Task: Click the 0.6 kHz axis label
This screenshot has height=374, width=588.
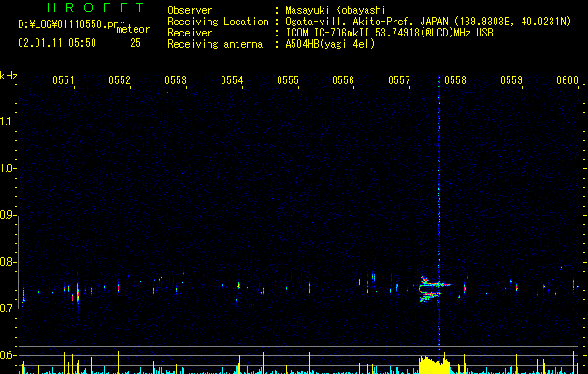Action: (7, 355)
